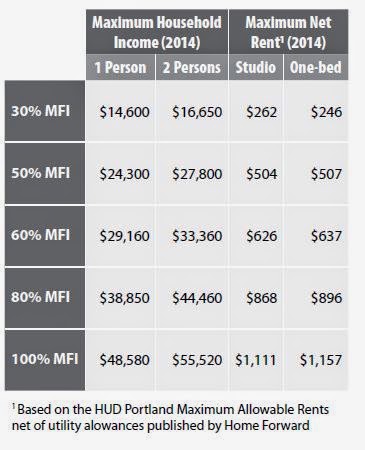Click the HUD Portland footnote text
This screenshot has height=450, width=365.
pyautogui.click(x=170, y=417)
